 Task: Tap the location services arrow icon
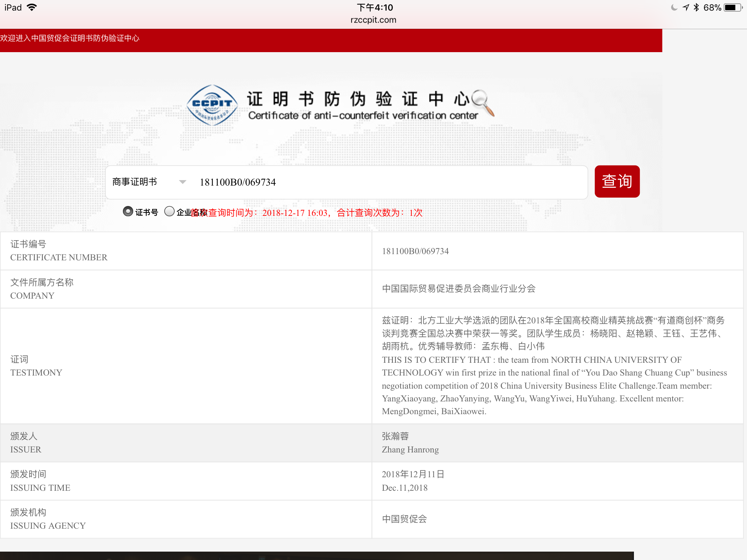(686, 7)
